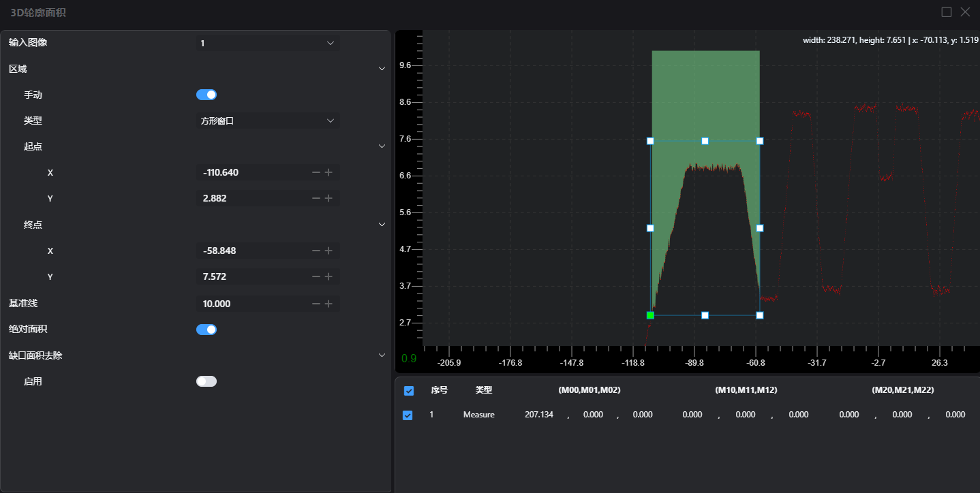Maximize the 3D轮廓面积 window
The image size is (980, 493).
tap(947, 12)
